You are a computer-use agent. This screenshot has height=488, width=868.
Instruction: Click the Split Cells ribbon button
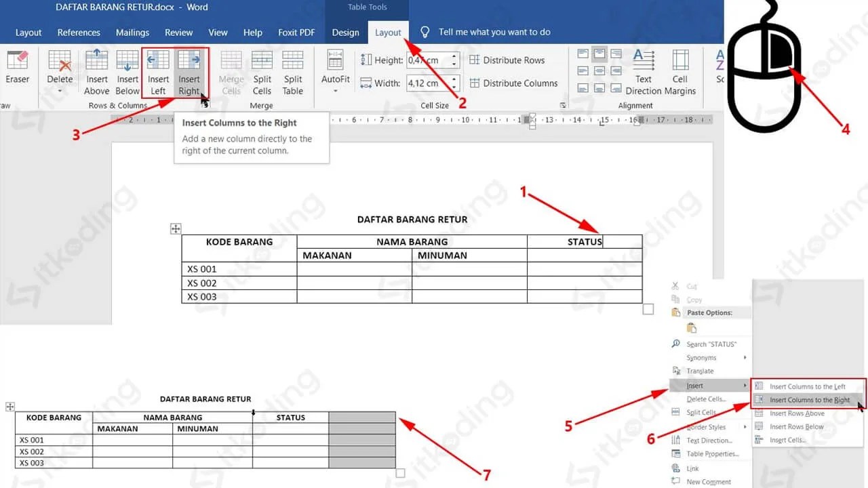[x=262, y=73]
